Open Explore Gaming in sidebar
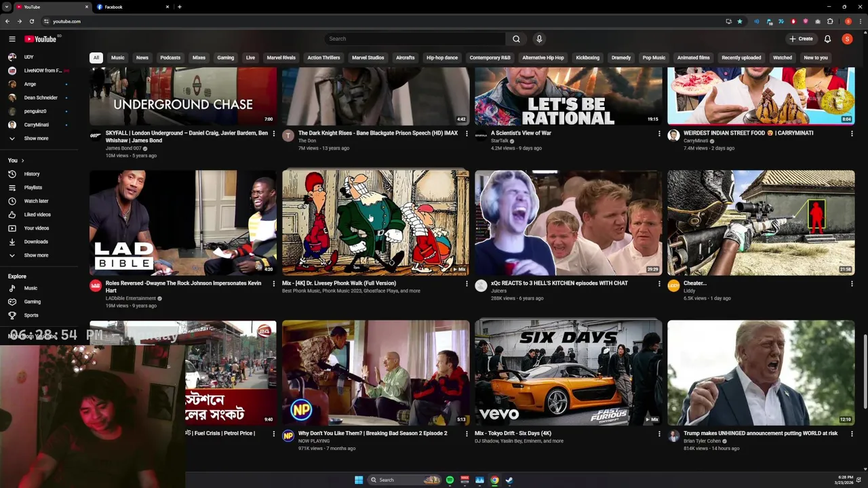This screenshot has height=488, width=868. click(x=33, y=302)
